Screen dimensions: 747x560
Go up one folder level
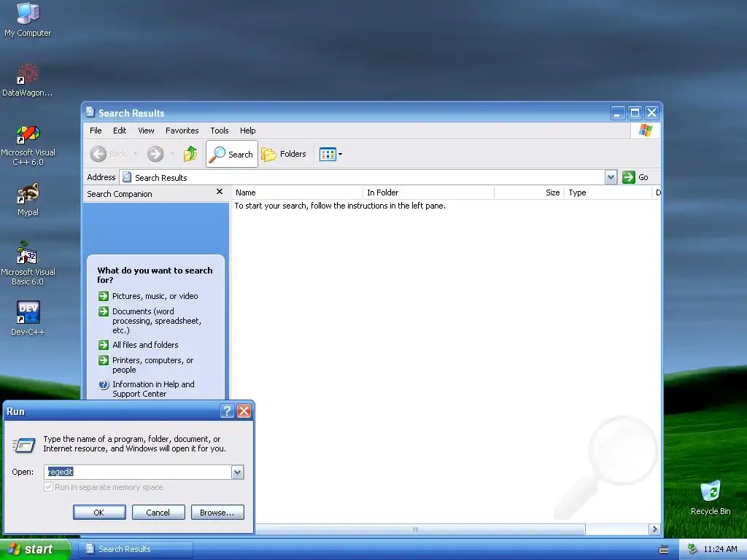[x=190, y=154]
